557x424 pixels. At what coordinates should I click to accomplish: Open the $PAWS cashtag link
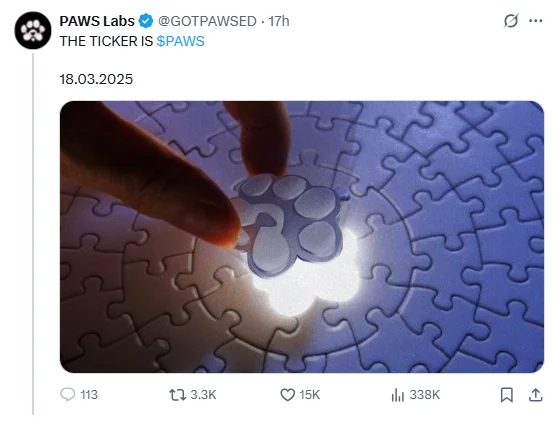click(x=180, y=41)
